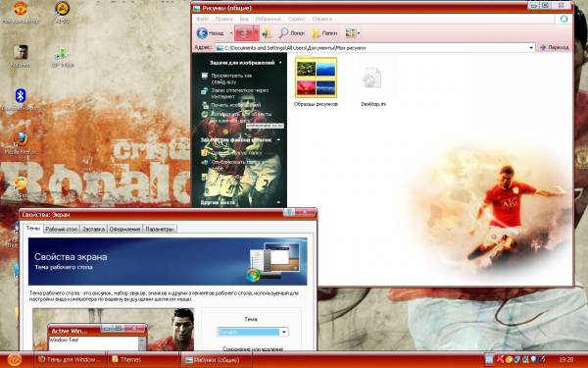Viewport: 588px width, 368px height.
Task: Open the Bluetooth desktop icon
Action: [x=21, y=96]
